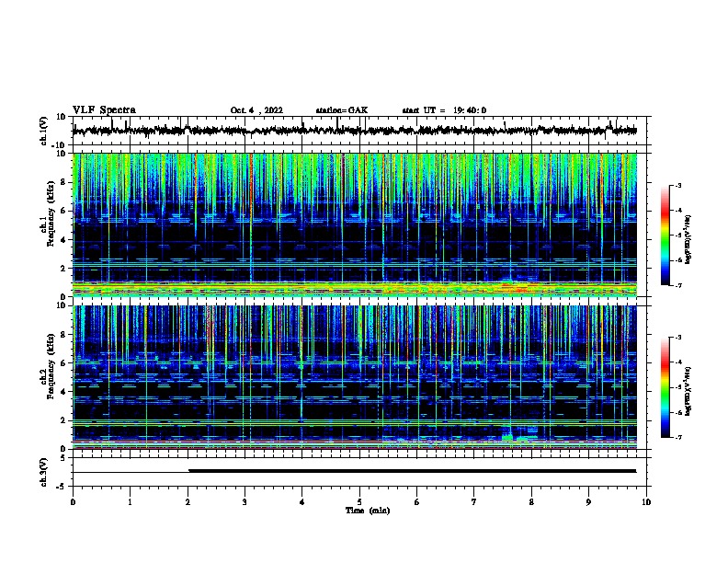Click time axis tick label "4"

coord(302,502)
